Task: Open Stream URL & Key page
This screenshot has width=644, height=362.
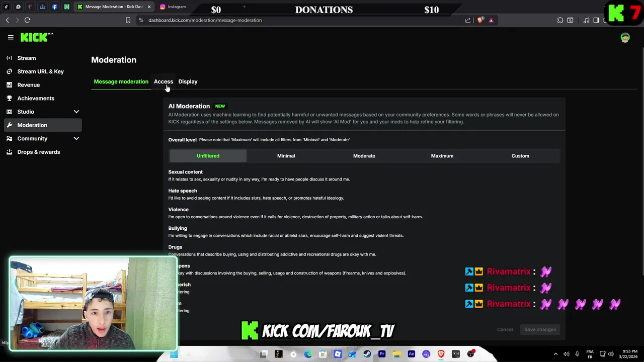Action: [x=42, y=71]
